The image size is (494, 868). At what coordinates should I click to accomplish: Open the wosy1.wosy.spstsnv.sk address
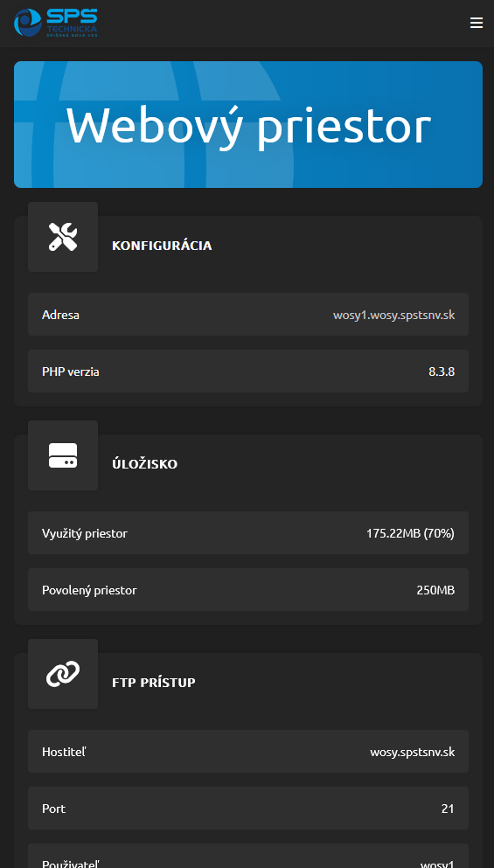coord(393,315)
